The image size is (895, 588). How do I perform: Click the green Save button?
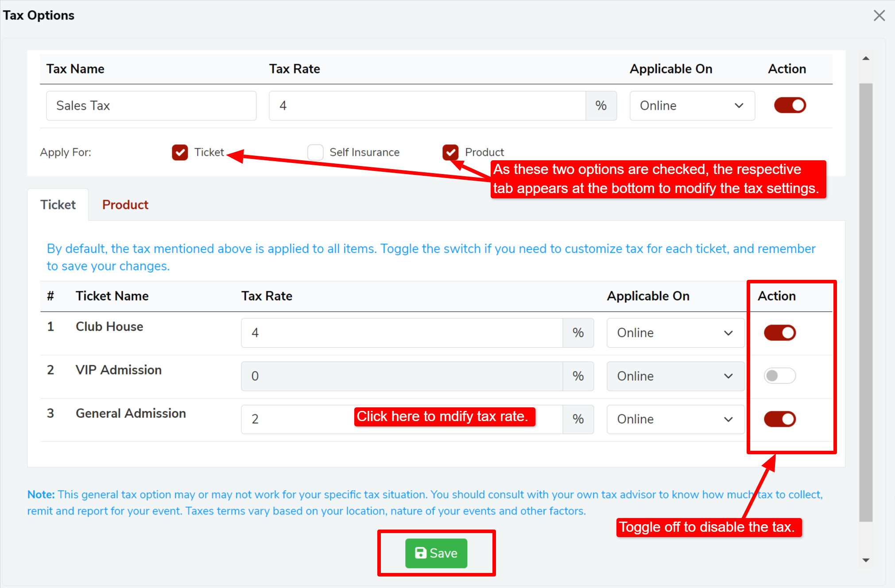(436, 553)
